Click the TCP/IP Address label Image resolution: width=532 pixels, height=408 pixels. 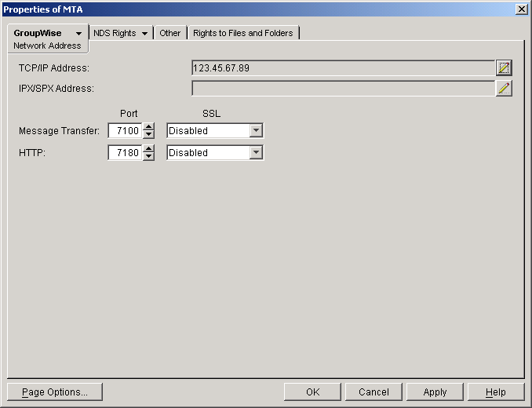click(54, 67)
